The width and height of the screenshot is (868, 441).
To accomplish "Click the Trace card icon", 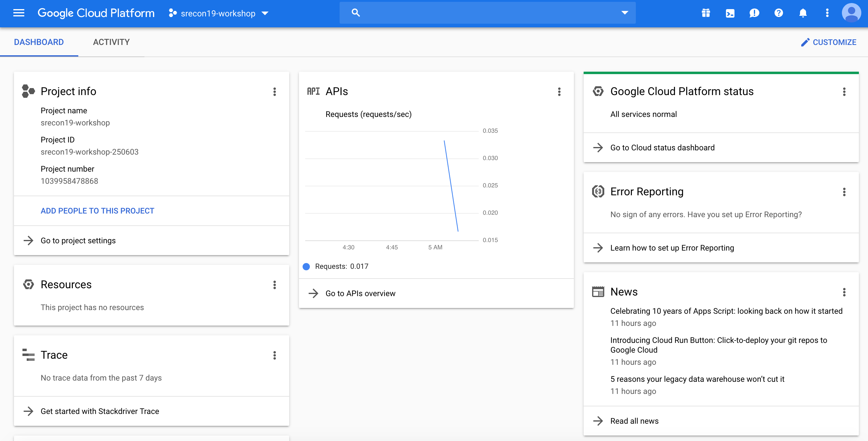I will click(x=28, y=355).
